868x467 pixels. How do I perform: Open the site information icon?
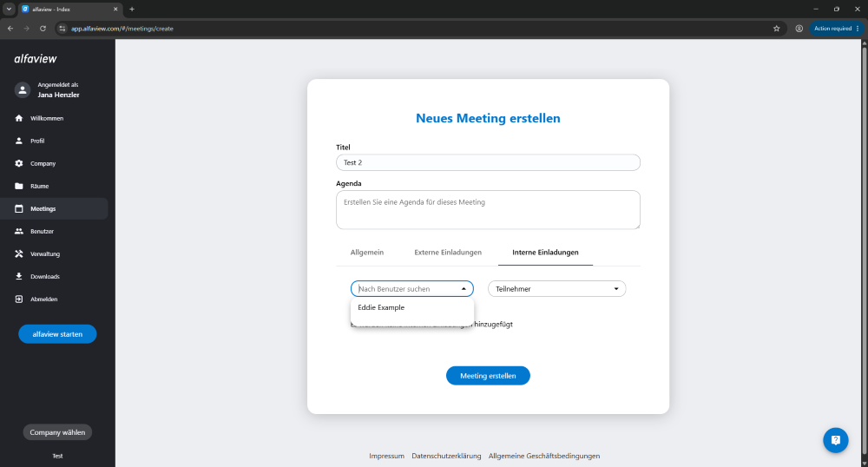[x=62, y=29]
